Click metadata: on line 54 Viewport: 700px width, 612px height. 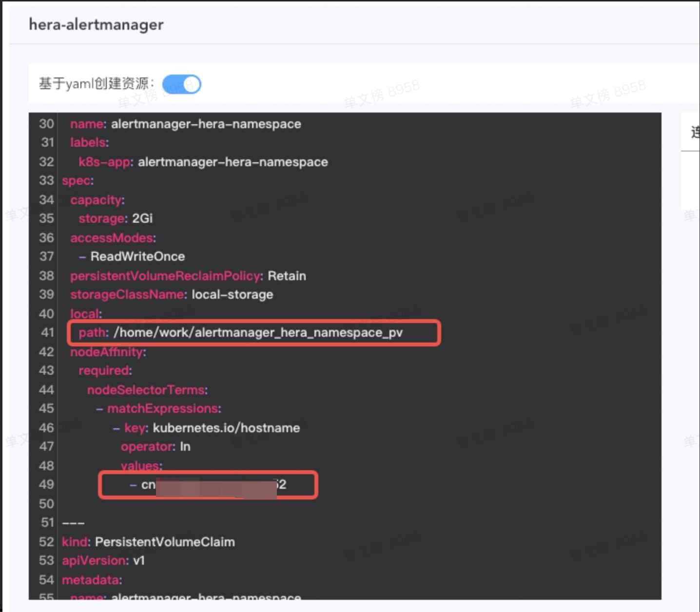tap(92, 580)
